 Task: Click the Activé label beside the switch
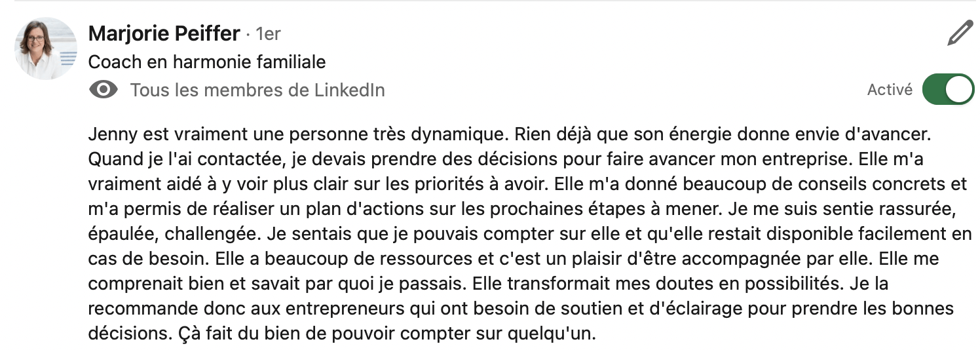890,90
